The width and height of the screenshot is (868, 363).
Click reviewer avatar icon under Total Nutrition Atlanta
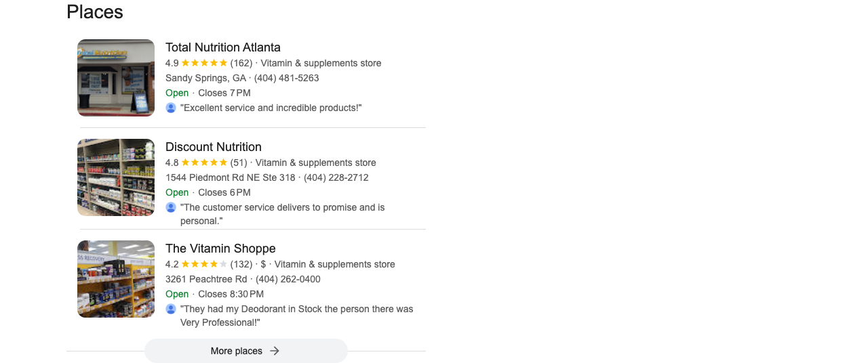[171, 108]
